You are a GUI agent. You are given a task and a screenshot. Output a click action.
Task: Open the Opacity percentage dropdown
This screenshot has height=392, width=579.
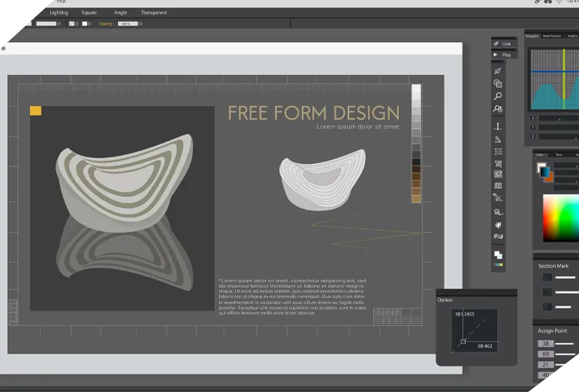pos(140,23)
